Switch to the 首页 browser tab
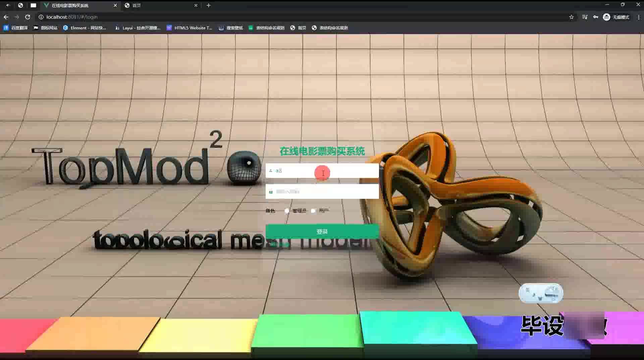Viewport: 644px width, 360px height. coord(160,5)
